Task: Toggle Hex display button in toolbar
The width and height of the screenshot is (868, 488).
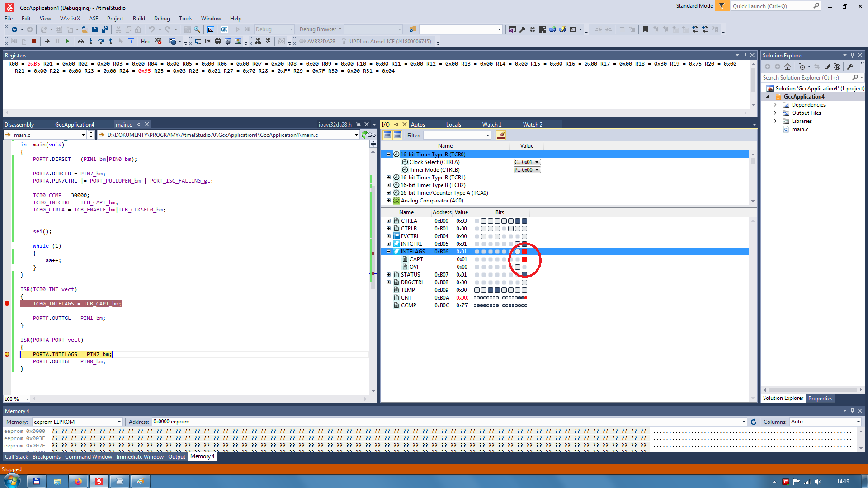Action: coord(145,41)
